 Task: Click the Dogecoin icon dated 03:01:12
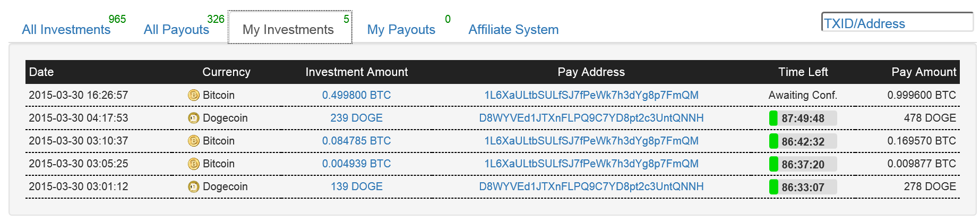[x=194, y=186]
